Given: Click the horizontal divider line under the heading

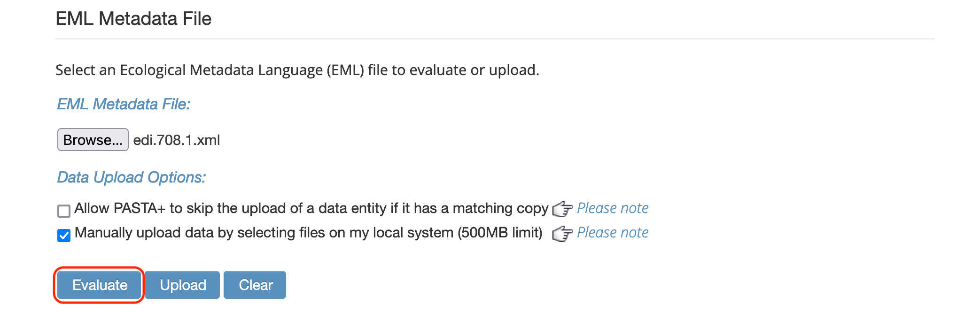Looking at the screenshot, I should (x=495, y=39).
